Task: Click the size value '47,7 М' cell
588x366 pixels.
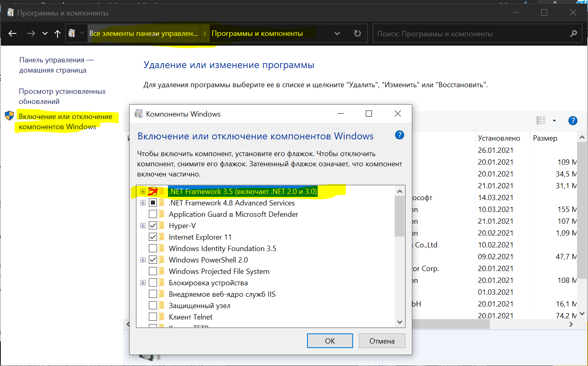Action: coord(566,256)
